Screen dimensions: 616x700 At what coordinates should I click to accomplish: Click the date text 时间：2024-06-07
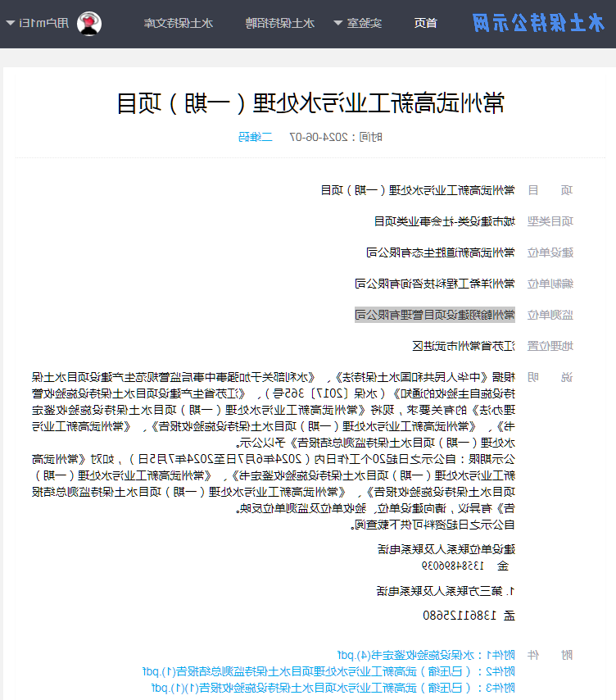336,137
